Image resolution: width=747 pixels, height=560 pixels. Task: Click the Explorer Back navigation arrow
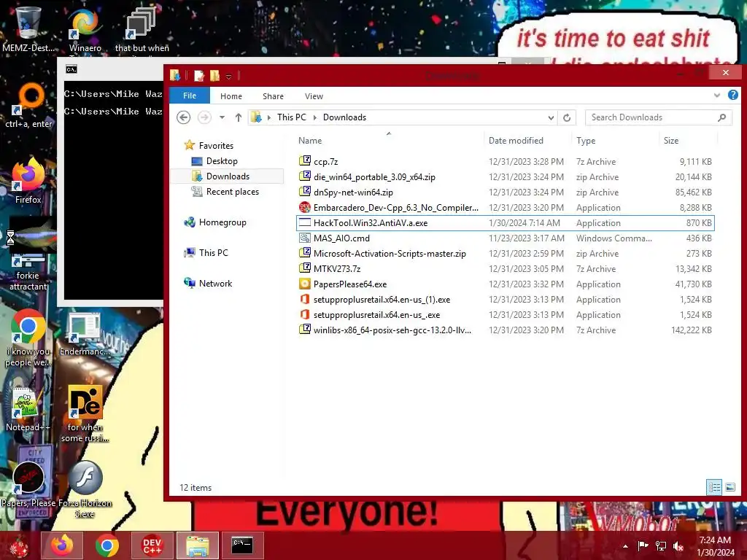183,117
